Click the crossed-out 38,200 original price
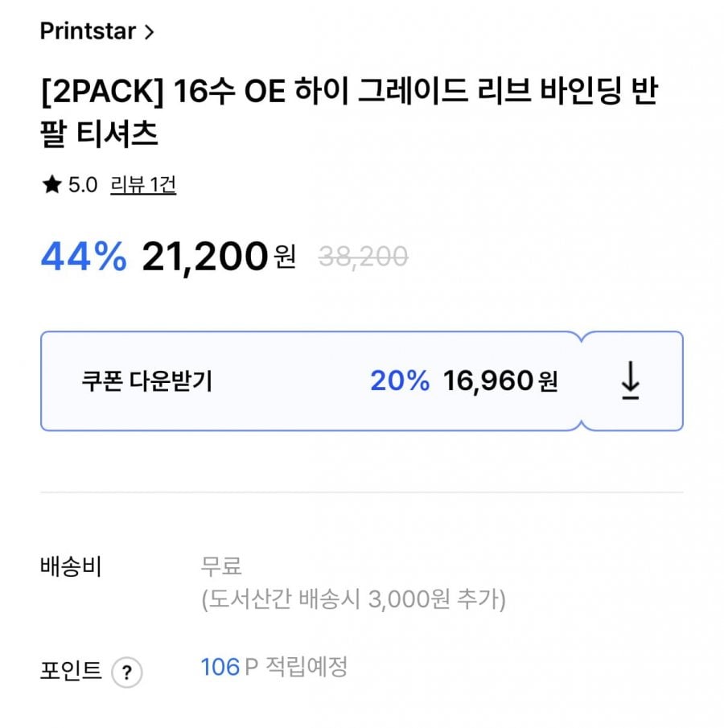The height and width of the screenshot is (728, 724). 363,257
